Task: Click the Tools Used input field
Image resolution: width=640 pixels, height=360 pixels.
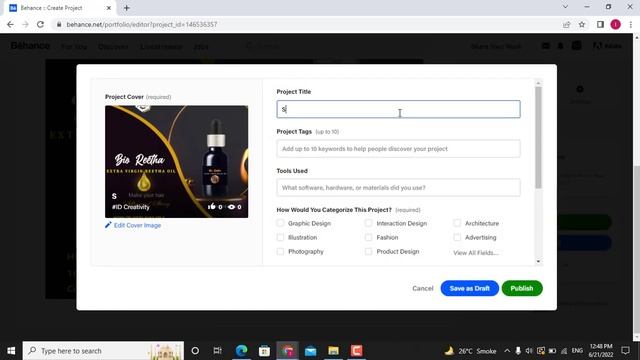Action: click(x=398, y=188)
